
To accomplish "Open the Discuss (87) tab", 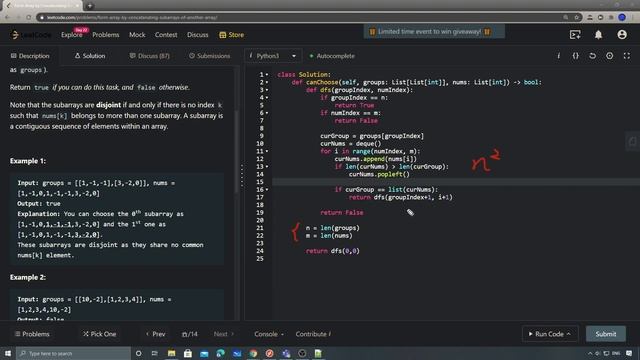I will [x=149, y=56].
